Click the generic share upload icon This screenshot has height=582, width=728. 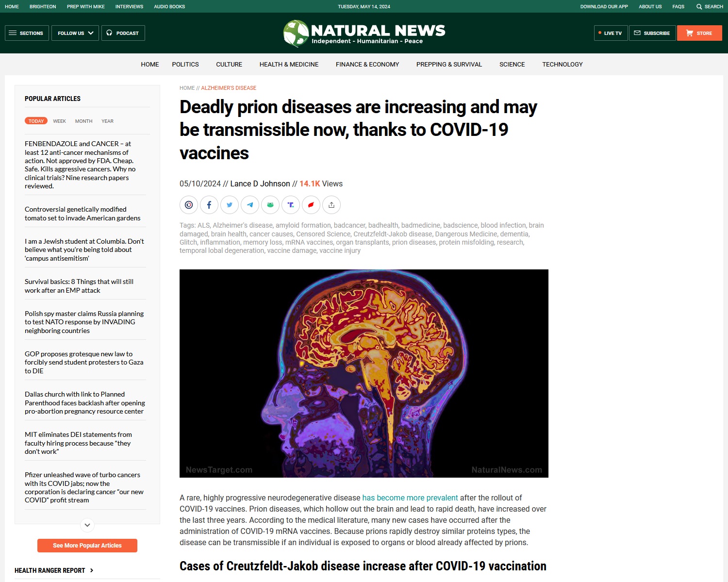(331, 205)
